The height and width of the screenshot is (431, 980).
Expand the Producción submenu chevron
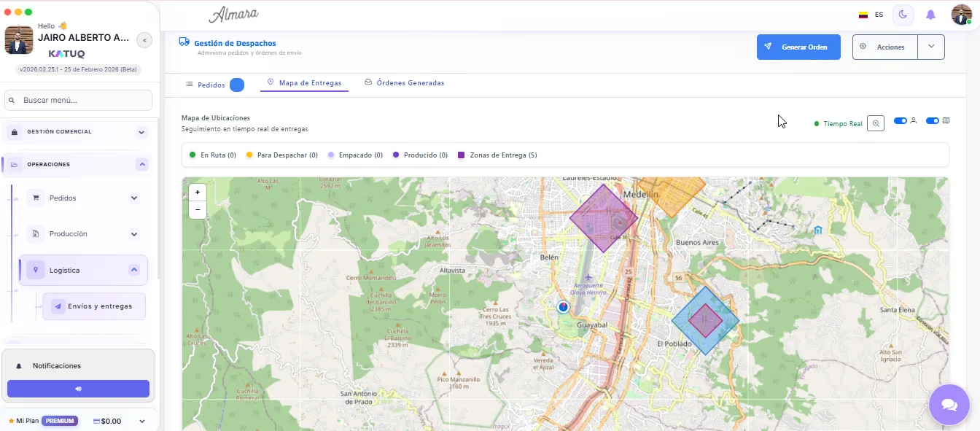(134, 234)
